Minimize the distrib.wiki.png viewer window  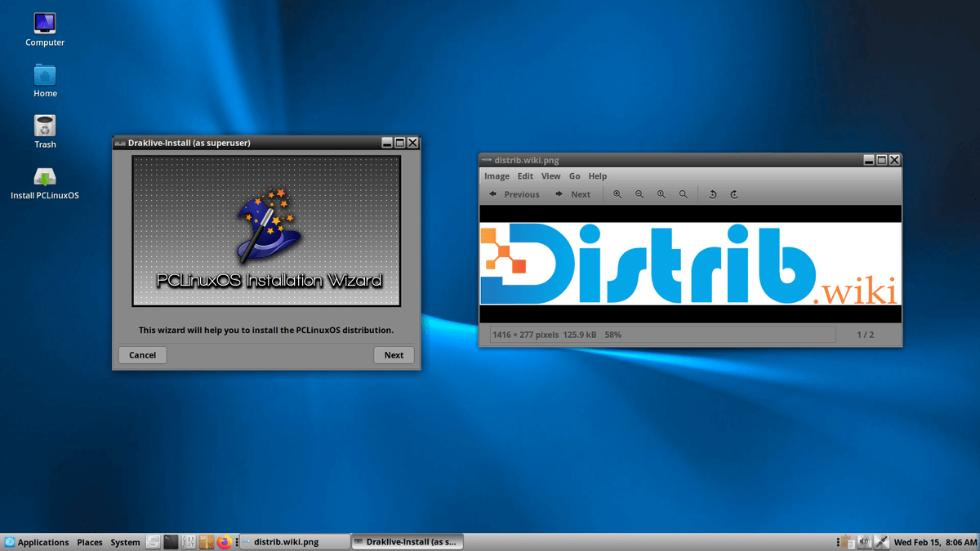[x=869, y=160]
